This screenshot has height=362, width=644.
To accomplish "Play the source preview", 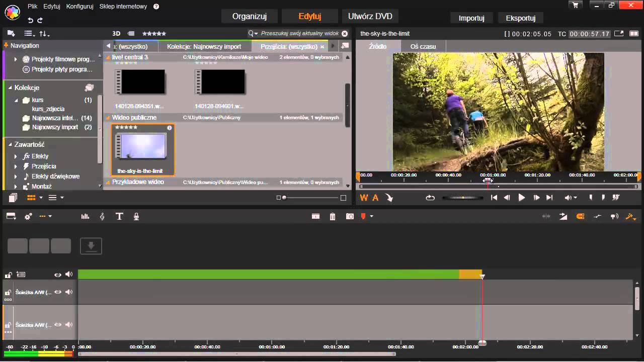I will 522,198.
